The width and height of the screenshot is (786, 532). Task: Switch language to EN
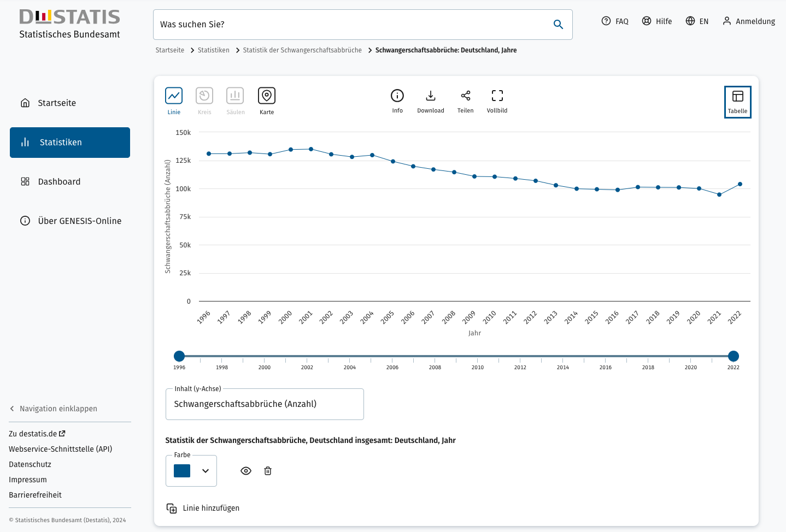pos(697,21)
